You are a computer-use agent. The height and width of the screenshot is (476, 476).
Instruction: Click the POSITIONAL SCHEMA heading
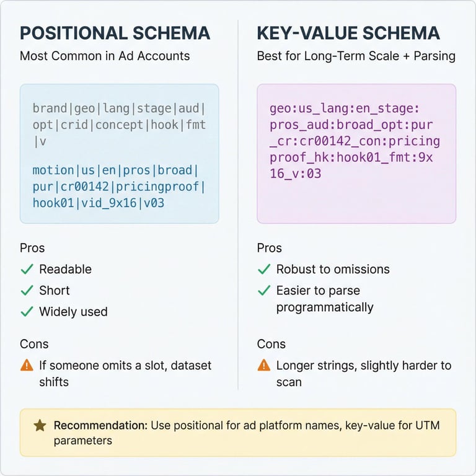coord(115,33)
